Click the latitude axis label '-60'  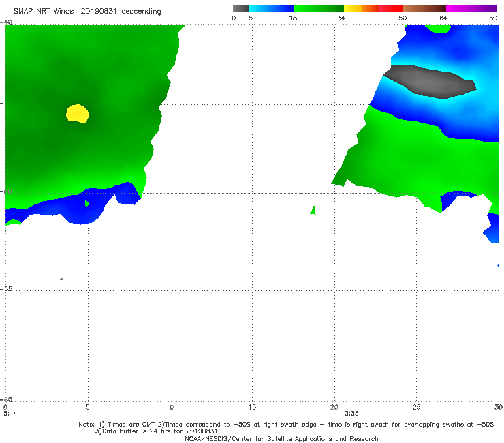(7, 399)
